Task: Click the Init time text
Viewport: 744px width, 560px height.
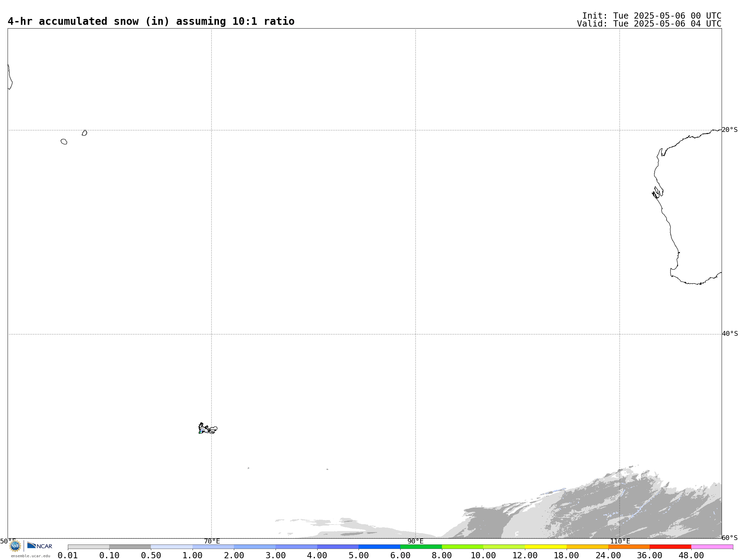Action: (x=652, y=16)
